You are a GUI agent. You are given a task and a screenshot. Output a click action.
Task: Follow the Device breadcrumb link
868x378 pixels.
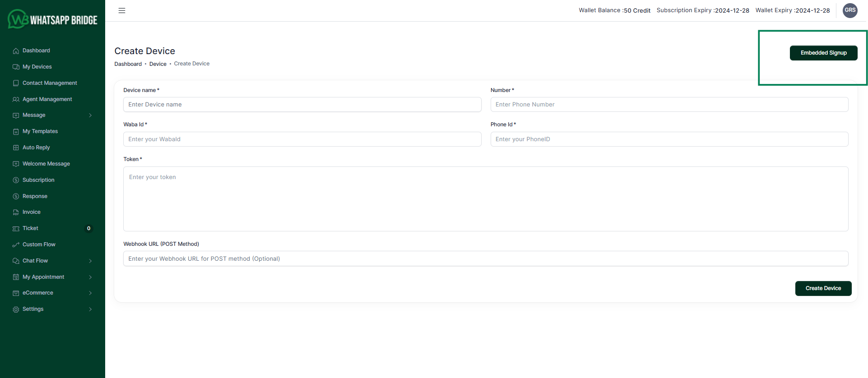coord(158,64)
